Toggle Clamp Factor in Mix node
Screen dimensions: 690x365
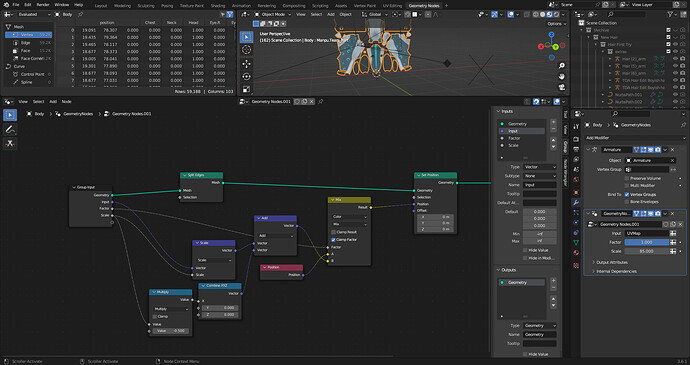click(334, 240)
